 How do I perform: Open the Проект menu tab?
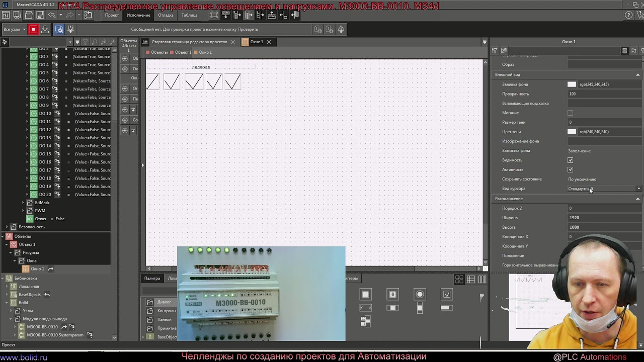112,15
